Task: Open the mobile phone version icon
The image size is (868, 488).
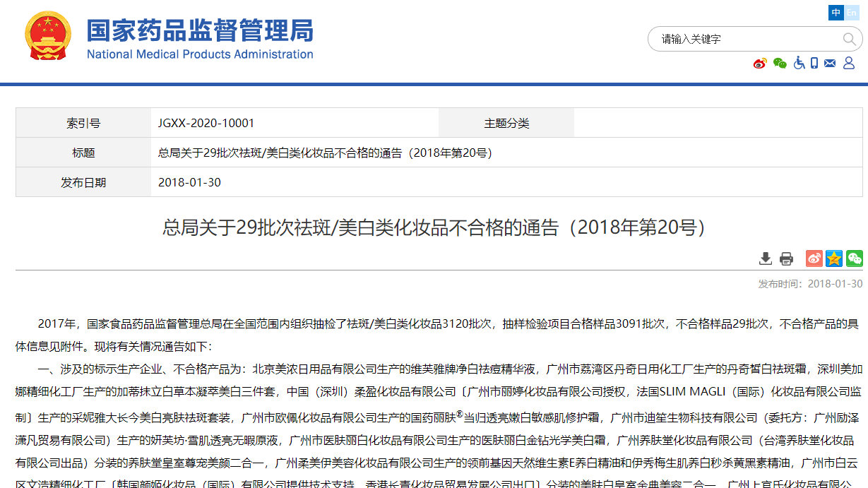Action: click(x=814, y=63)
